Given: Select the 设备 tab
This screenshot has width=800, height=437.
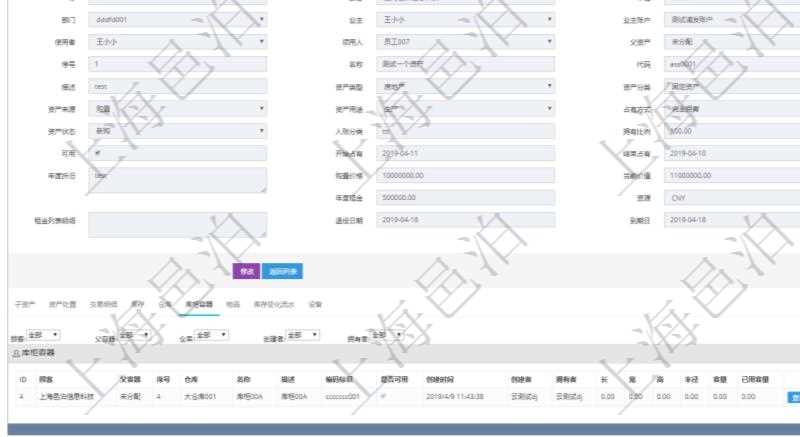Looking at the screenshot, I should [315, 303].
